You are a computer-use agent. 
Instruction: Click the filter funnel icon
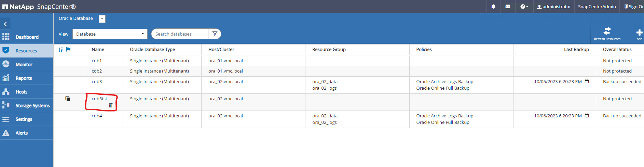pyautogui.click(x=215, y=34)
